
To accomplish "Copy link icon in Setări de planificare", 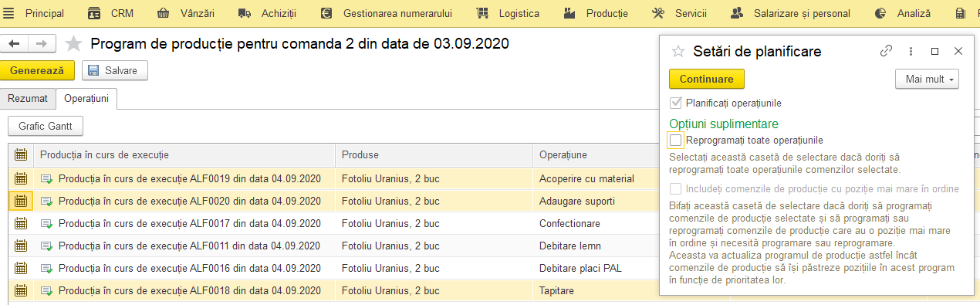I will pyautogui.click(x=887, y=52).
